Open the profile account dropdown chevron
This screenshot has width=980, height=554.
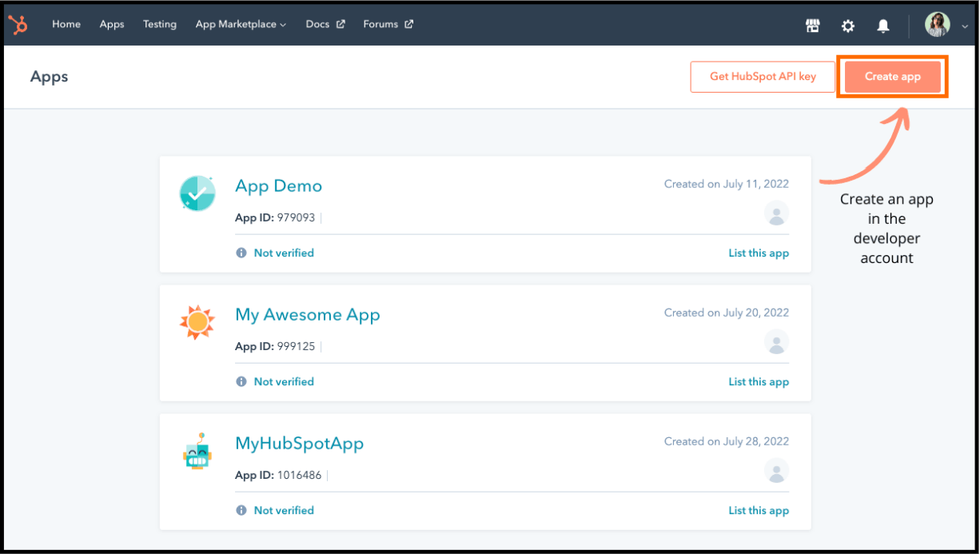965,25
